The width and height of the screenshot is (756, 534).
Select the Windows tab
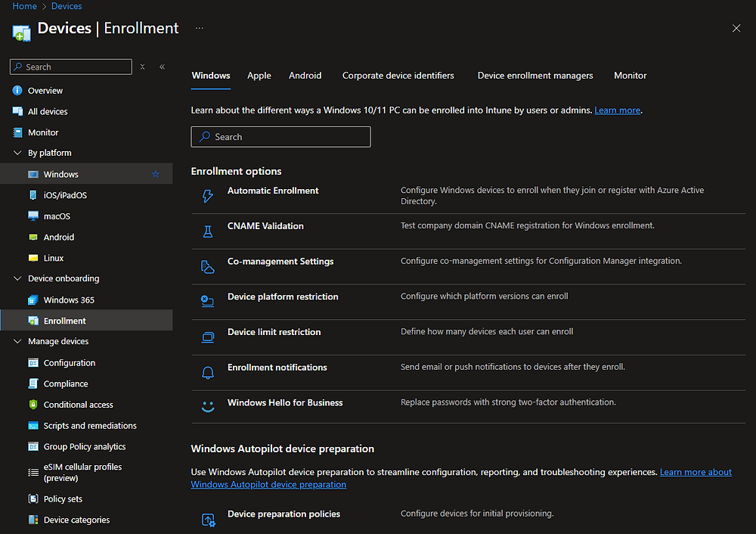(x=211, y=76)
